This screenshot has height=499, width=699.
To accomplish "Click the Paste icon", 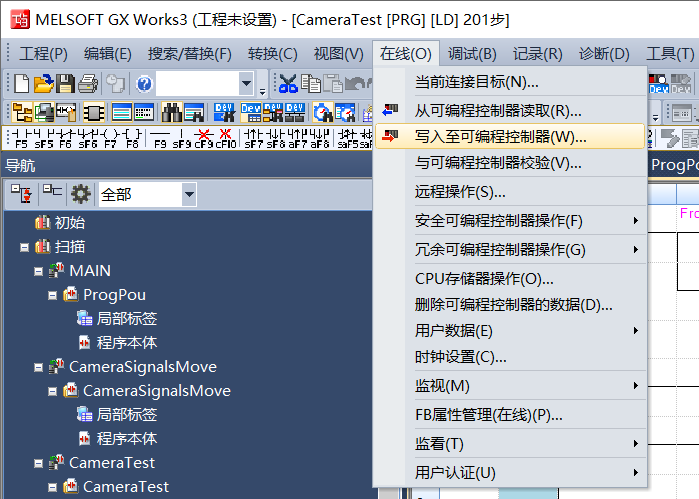I will tap(333, 83).
